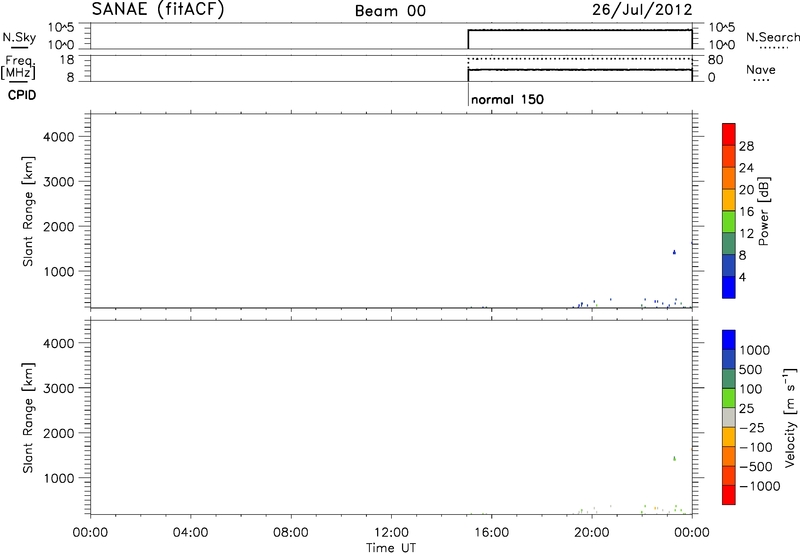
Task: Click the 2000 range tick on the velocity plot
Action: click(x=58, y=433)
